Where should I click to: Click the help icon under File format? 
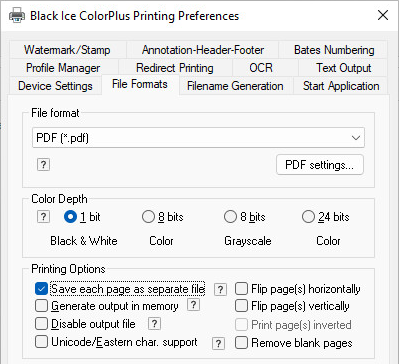pyautogui.click(x=43, y=164)
